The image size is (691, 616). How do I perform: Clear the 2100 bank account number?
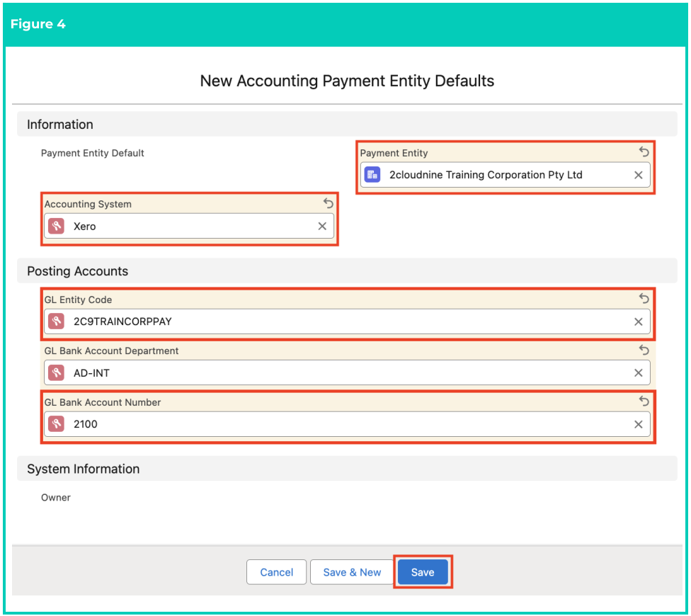coord(638,424)
